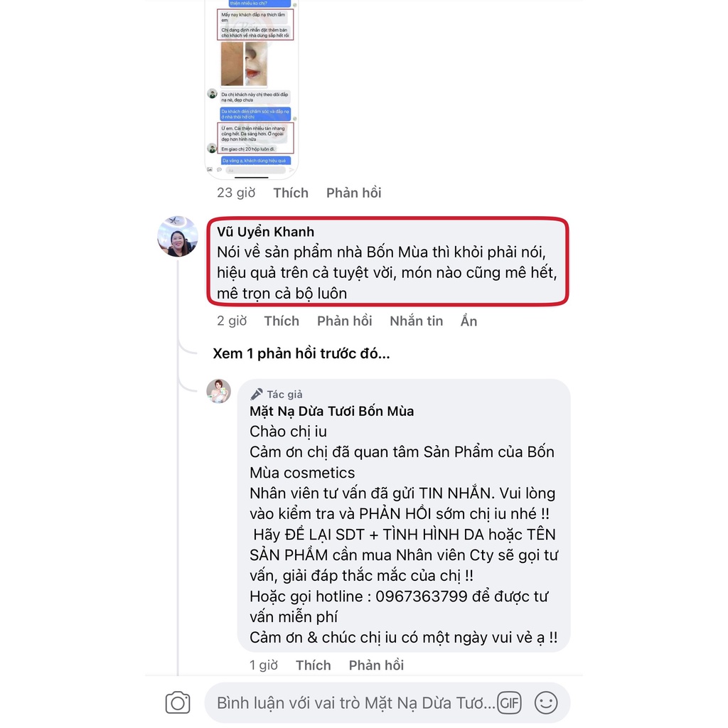Tap Nhắn tin under Vũ Uyển Khanh's comment
Screen dimensions: 728x728
pos(417,321)
